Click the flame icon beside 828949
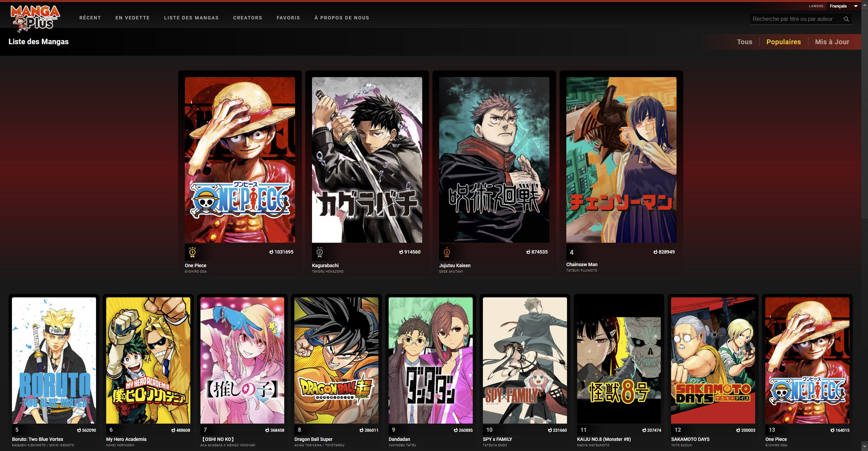 pos(655,252)
